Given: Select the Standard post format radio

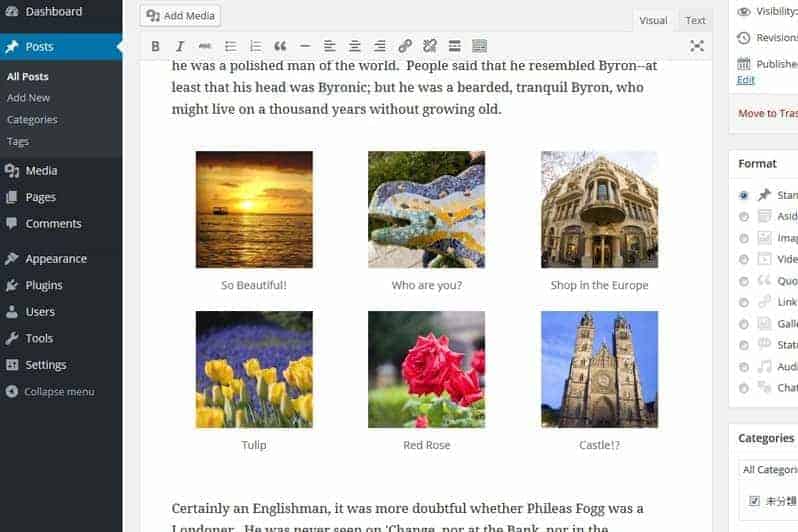Looking at the screenshot, I should tap(744, 195).
